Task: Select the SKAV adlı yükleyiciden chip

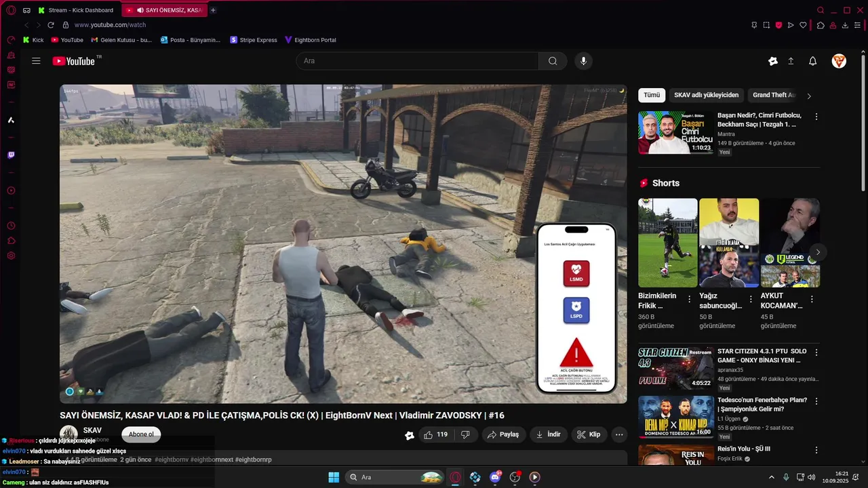Action: [706, 95]
